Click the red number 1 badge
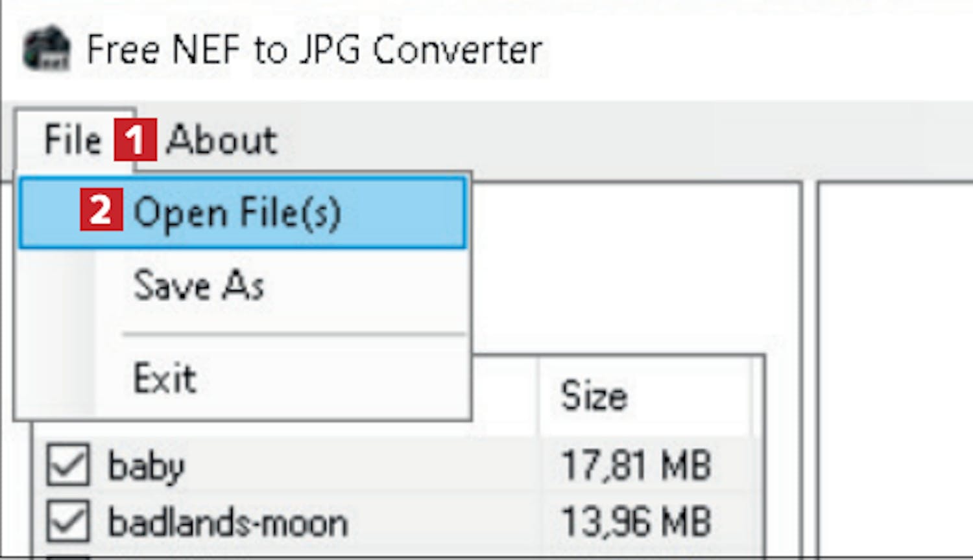The width and height of the screenshot is (973, 560). tap(135, 139)
